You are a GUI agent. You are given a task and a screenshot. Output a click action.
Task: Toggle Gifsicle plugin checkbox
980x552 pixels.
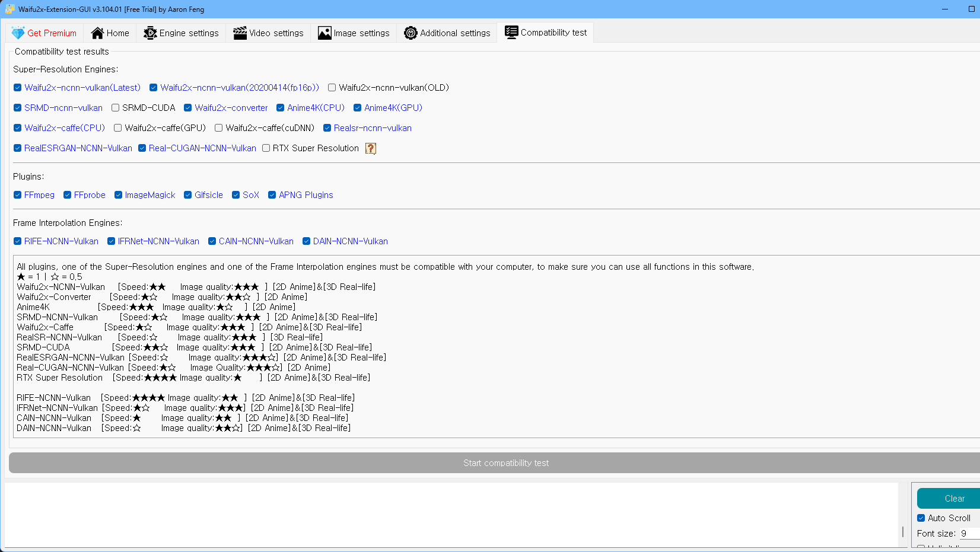187,195
